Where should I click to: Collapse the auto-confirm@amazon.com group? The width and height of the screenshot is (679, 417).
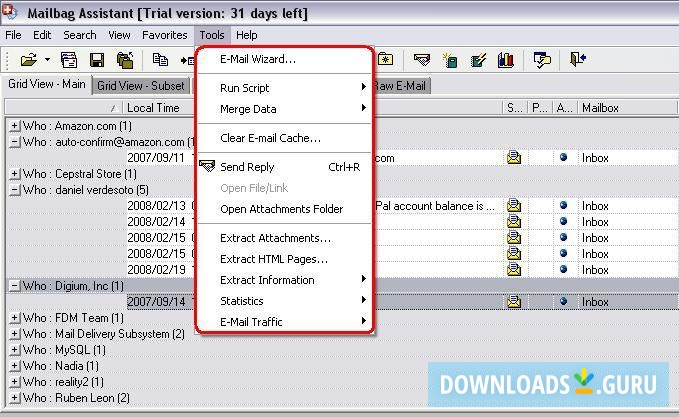[14, 142]
